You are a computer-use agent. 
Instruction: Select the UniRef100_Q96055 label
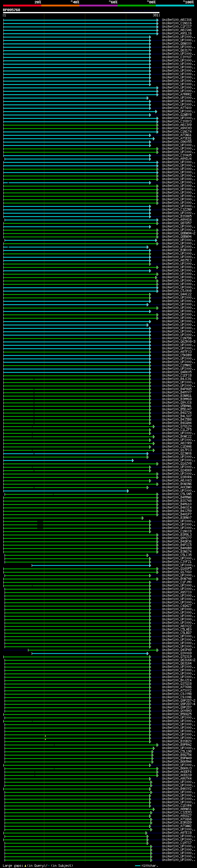(x=177, y=142)
